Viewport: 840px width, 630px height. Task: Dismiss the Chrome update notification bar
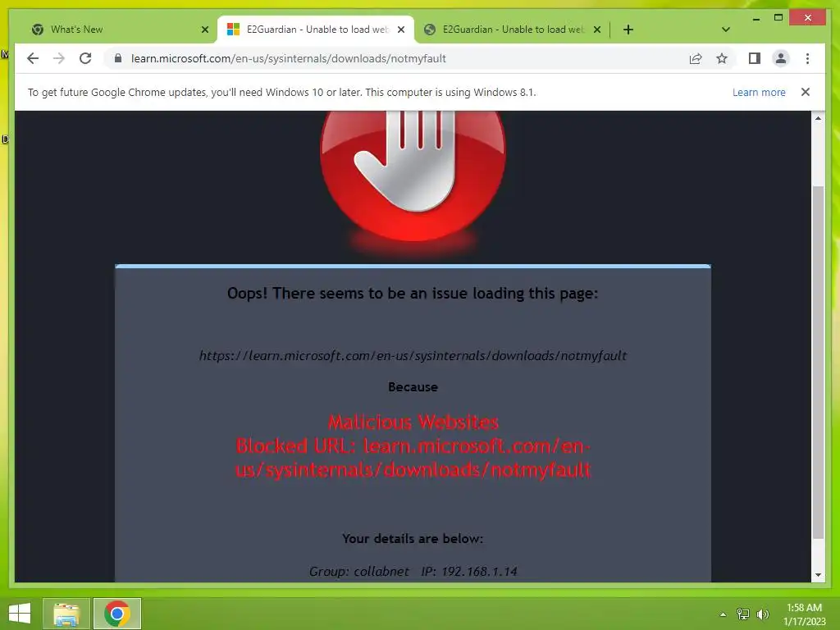[806, 92]
